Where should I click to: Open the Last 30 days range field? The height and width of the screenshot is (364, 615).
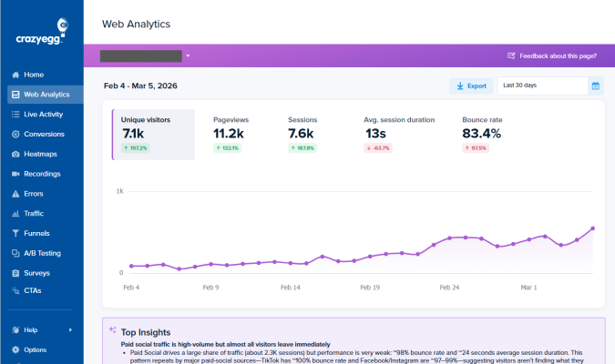pyautogui.click(x=541, y=86)
